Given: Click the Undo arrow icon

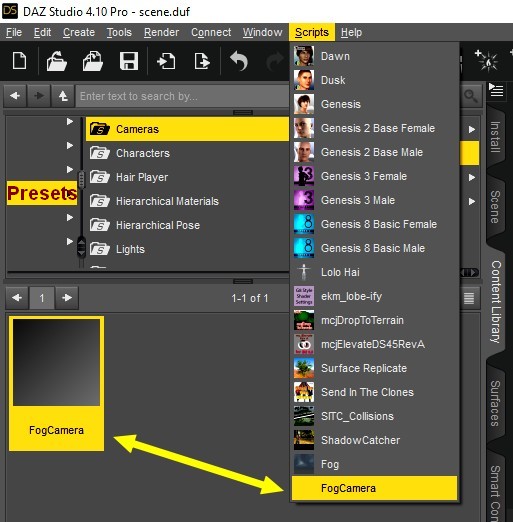Looking at the screenshot, I should point(239,61).
